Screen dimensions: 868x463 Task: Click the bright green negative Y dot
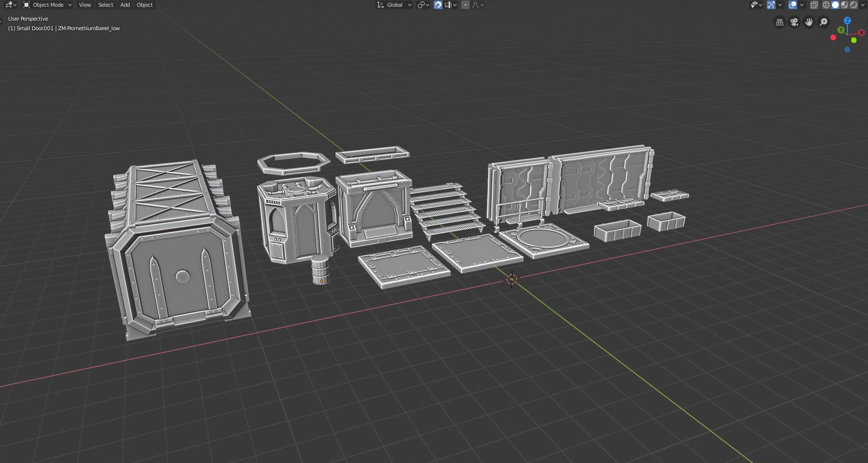(x=854, y=40)
